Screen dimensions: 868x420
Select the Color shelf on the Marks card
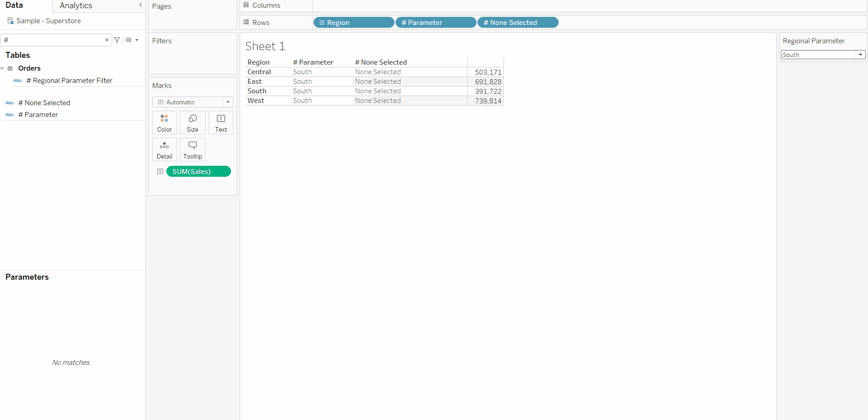coord(164,122)
